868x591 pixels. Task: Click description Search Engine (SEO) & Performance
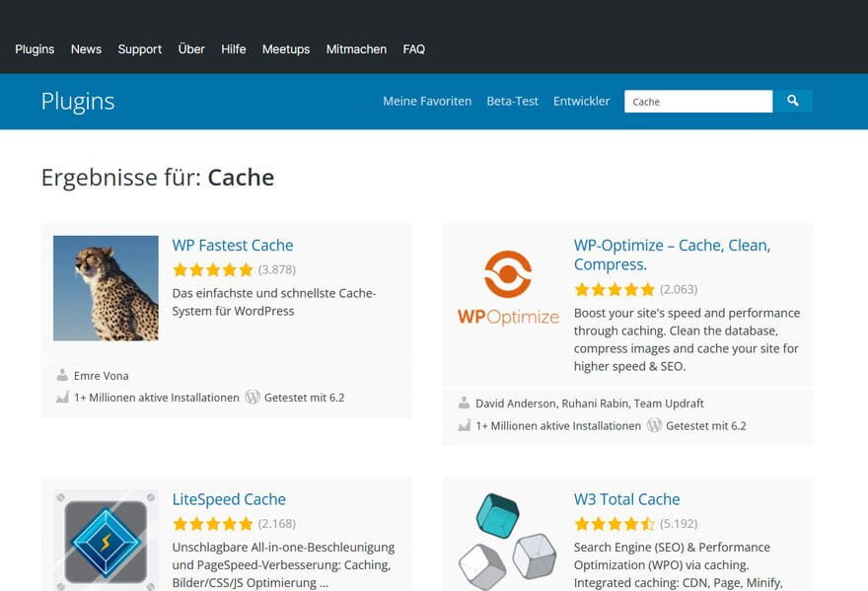[679, 565]
